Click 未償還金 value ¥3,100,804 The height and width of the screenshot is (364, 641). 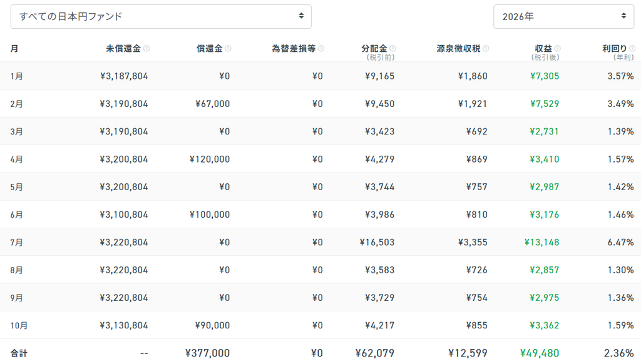[124, 215]
